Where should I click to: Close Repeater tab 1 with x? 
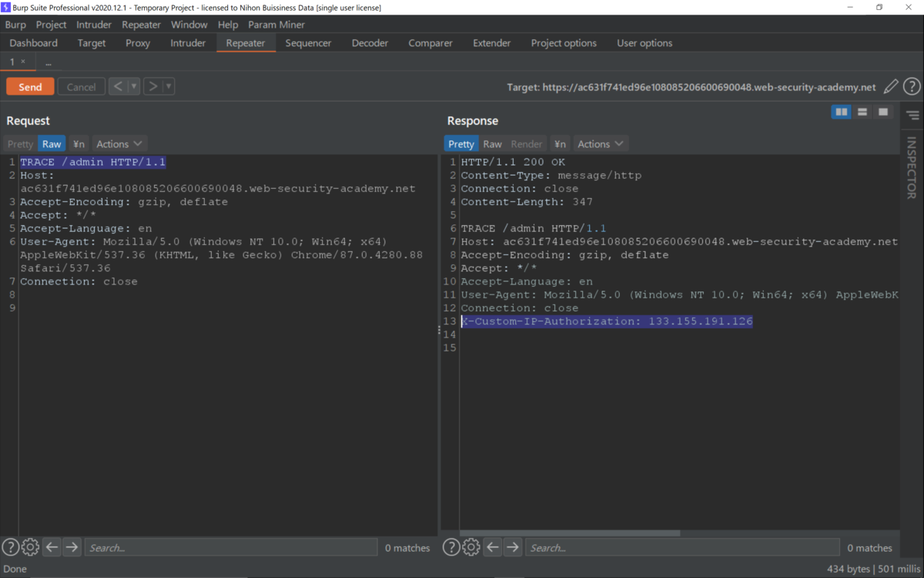click(x=23, y=62)
